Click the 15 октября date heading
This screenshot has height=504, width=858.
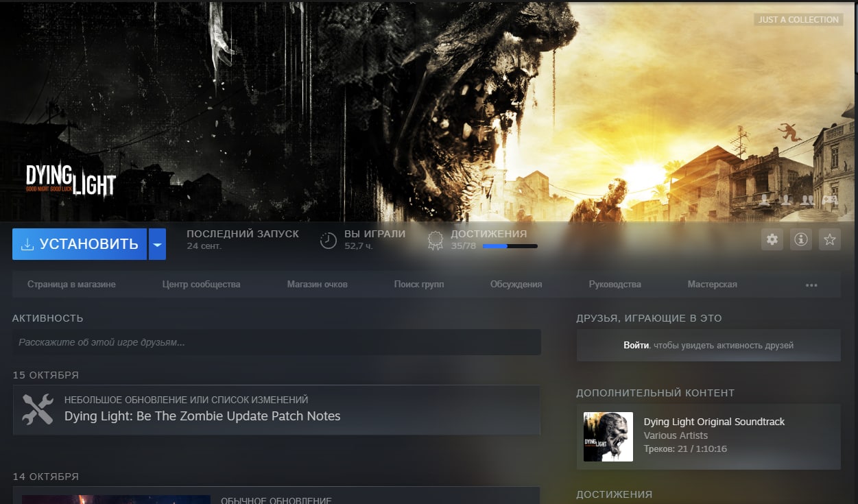click(x=45, y=375)
